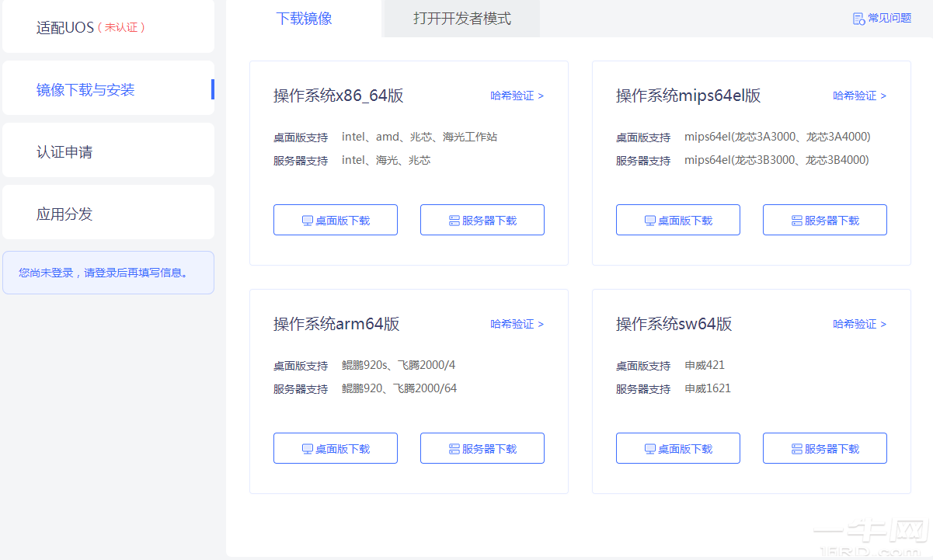Click heading 操作系统x86_64版
This screenshot has height=560, width=933.
pyautogui.click(x=339, y=96)
